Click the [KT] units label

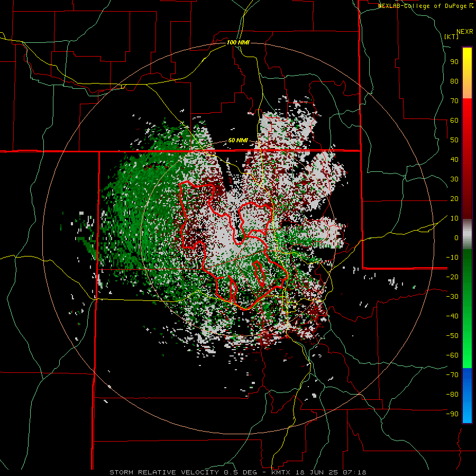pos(451,36)
